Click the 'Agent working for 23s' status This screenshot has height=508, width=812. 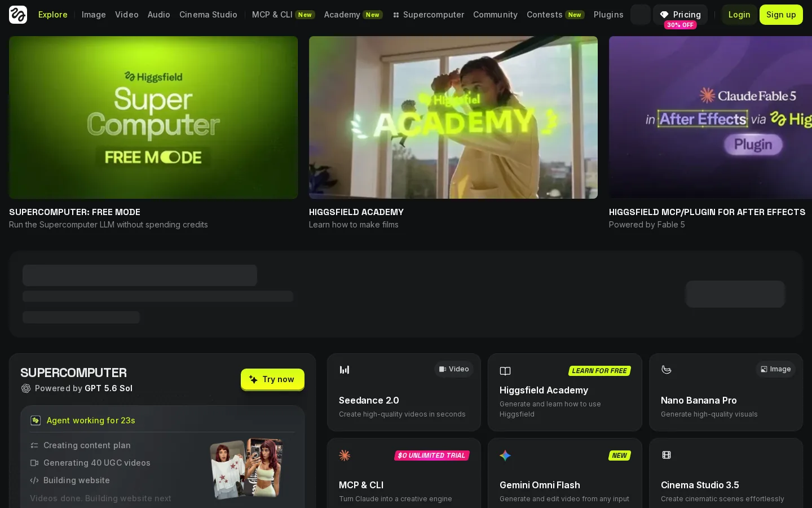[x=91, y=421]
